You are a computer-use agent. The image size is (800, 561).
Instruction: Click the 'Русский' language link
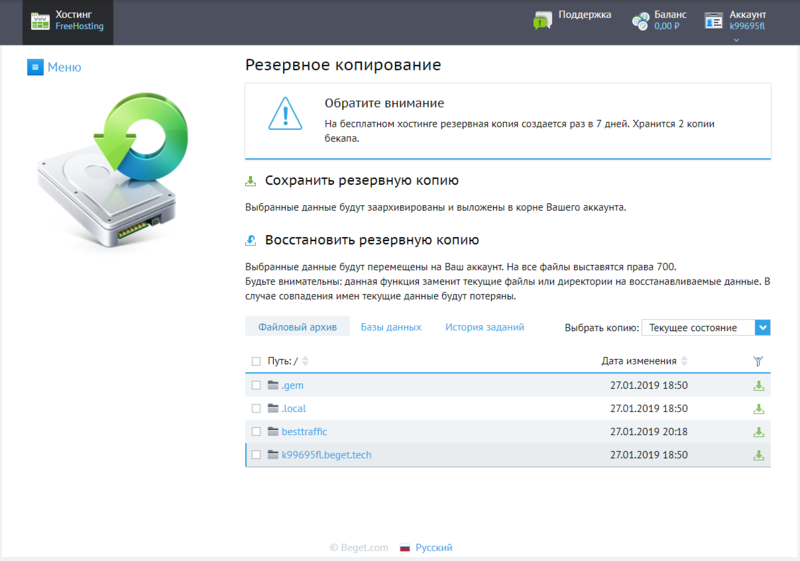(x=434, y=548)
